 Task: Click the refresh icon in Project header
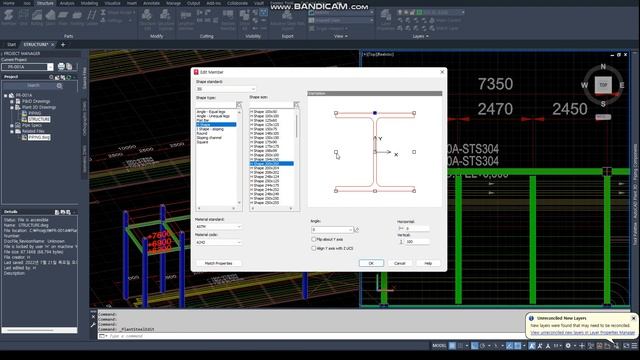(x=69, y=77)
